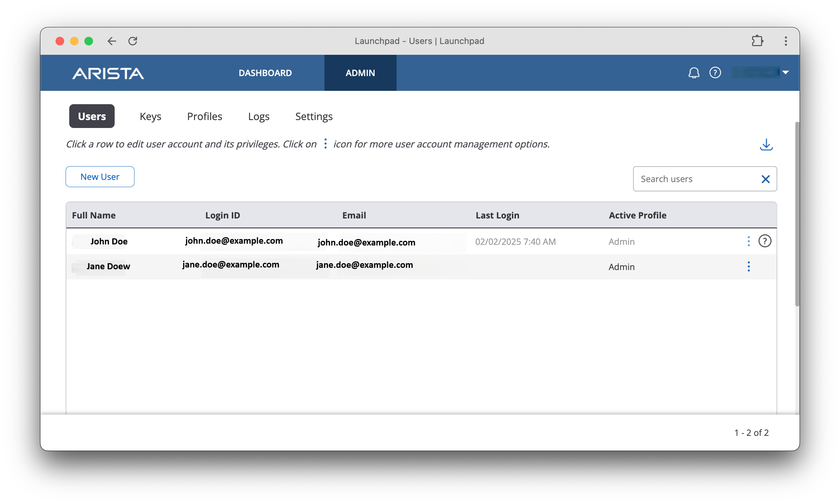This screenshot has height=504, width=840.
Task: Reload the page with refresh icon
Action: click(x=133, y=41)
